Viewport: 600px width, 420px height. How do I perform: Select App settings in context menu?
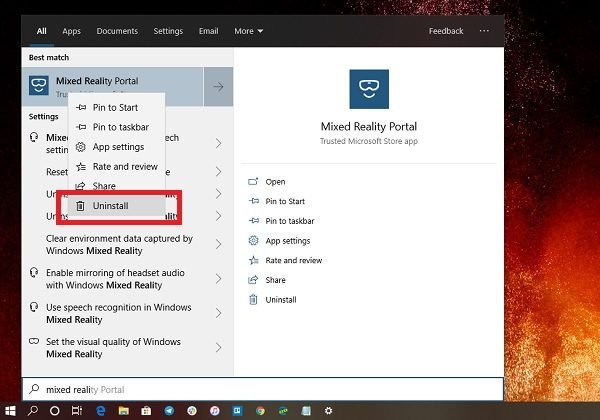tap(117, 147)
